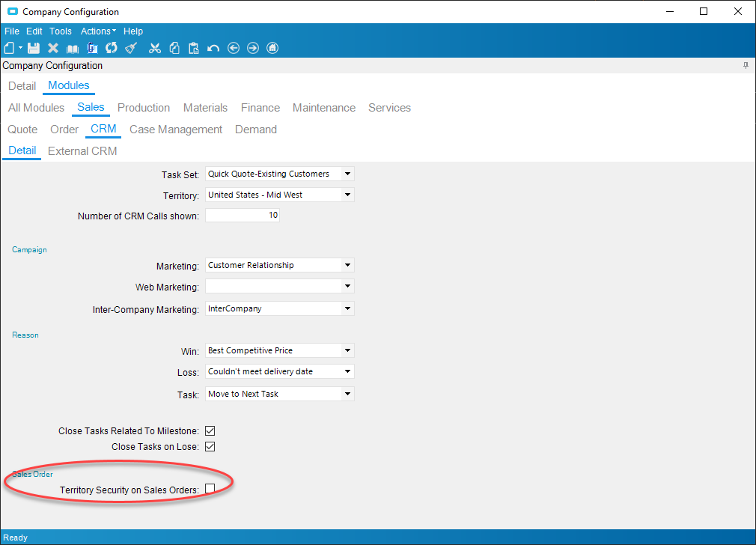Open the Edit menu

click(x=34, y=31)
